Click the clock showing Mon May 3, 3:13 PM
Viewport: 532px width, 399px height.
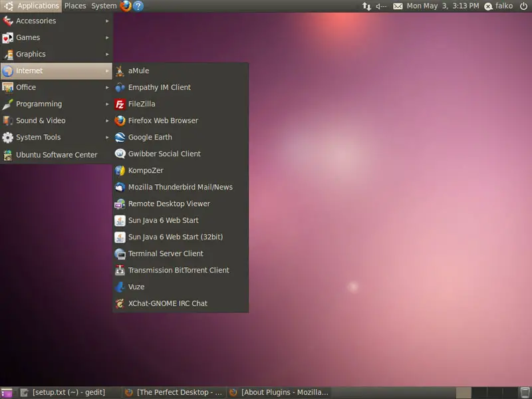coord(443,6)
